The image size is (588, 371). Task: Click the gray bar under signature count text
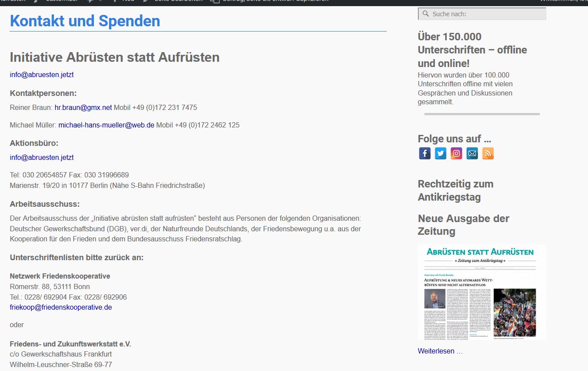(481, 114)
